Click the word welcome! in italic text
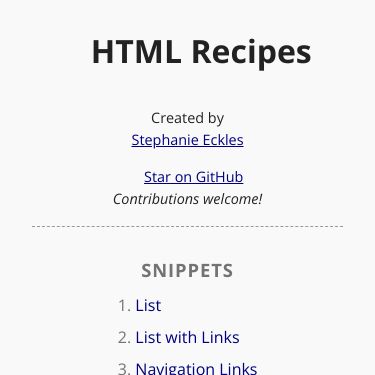This screenshot has width=375, height=375. (x=233, y=199)
